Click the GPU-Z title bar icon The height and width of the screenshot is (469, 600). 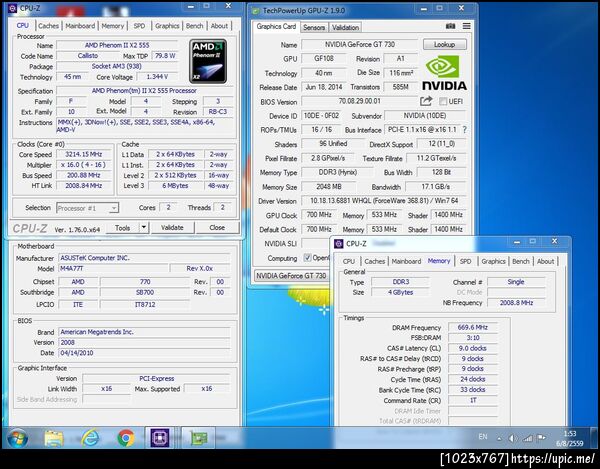click(255, 11)
